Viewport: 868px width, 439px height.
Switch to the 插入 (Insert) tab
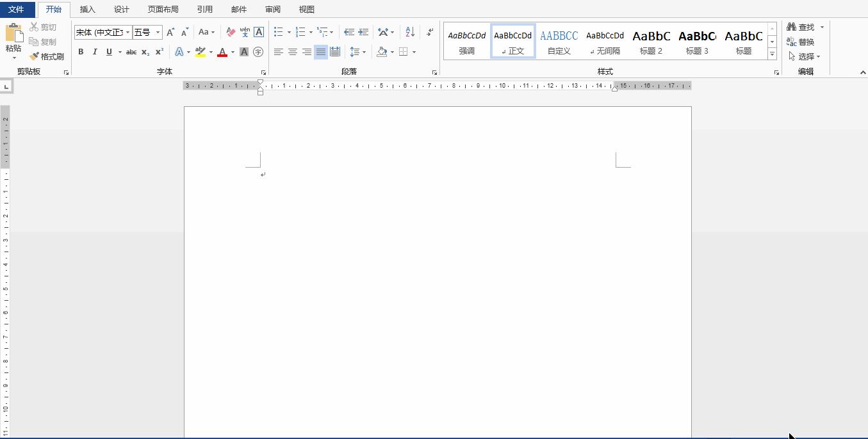[88, 9]
